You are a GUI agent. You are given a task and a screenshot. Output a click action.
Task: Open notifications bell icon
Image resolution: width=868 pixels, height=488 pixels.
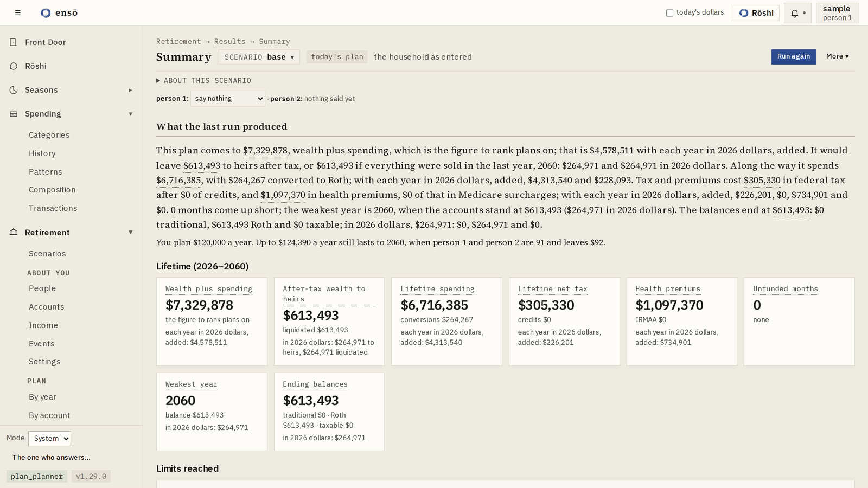(795, 13)
